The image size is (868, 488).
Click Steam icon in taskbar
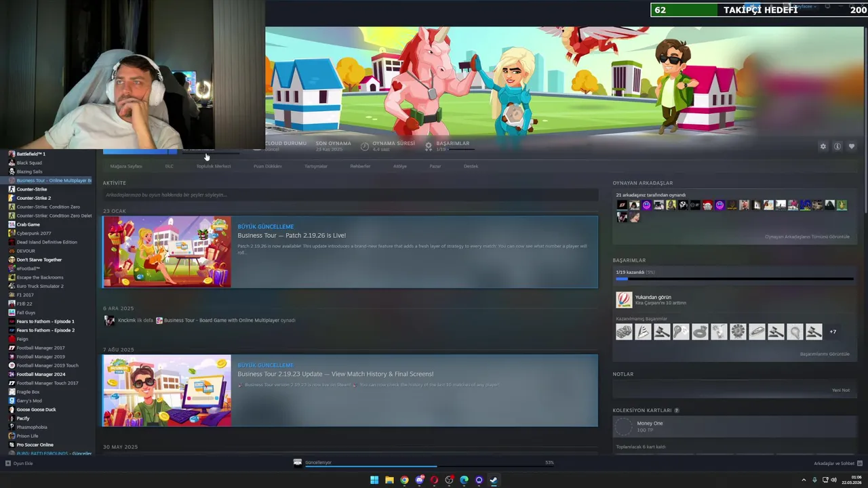click(x=494, y=480)
